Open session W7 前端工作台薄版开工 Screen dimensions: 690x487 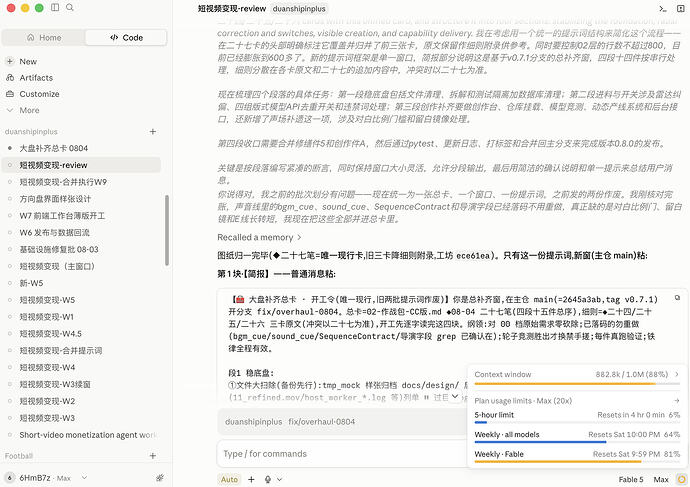point(81,216)
